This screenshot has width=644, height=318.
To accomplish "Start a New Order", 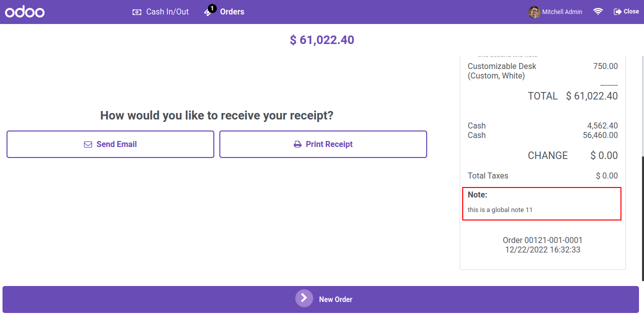I will click(x=320, y=299).
